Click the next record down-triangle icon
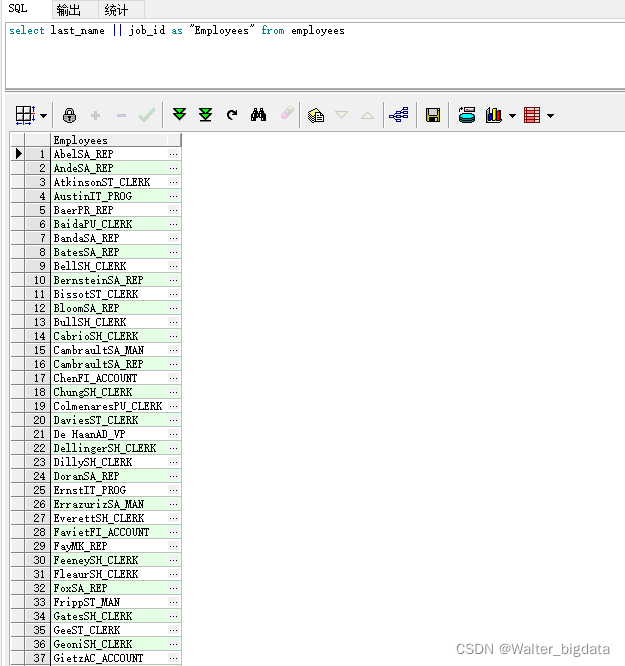Screen dimensions: 625x666 point(342,115)
